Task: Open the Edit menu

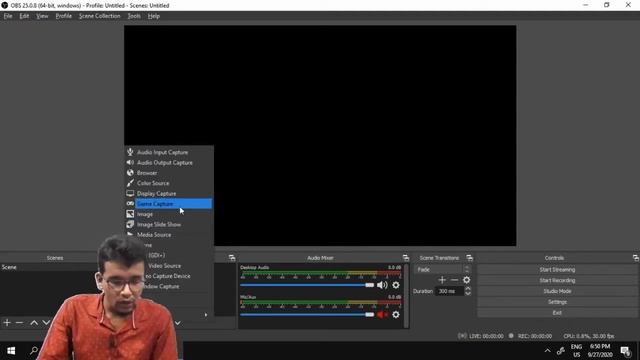Action: point(24,16)
